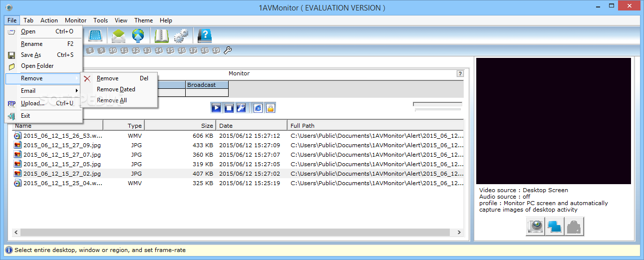644x260 pixels.
Task: Click the webcam source icon under preview
Action: point(536,227)
